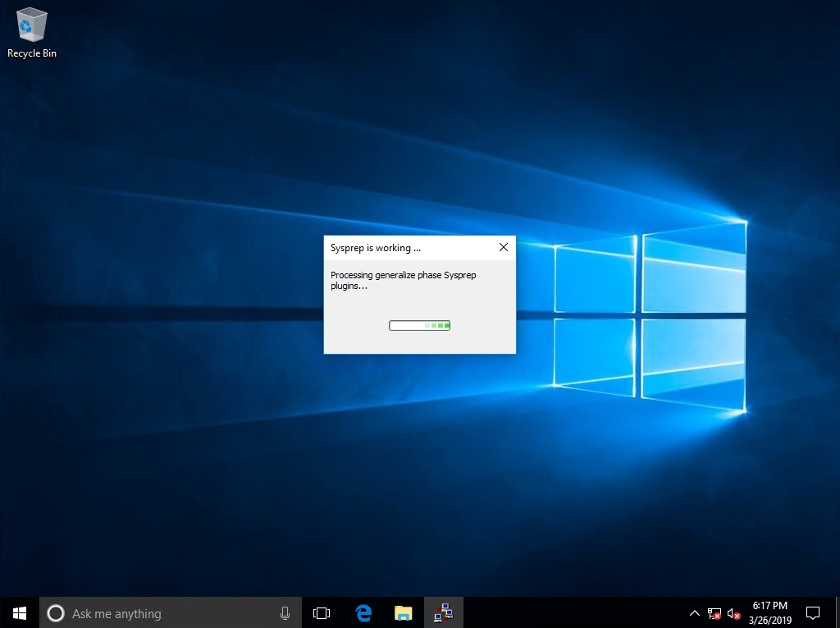Close the Sysprep is working dialog
Image resolution: width=840 pixels, height=628 pixels.
504,247
